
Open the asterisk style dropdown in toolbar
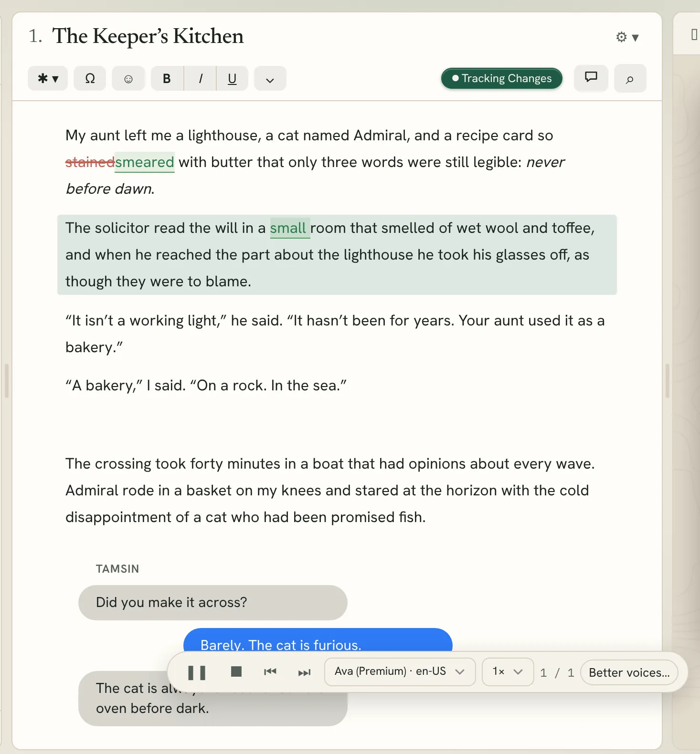pos(48,78)
